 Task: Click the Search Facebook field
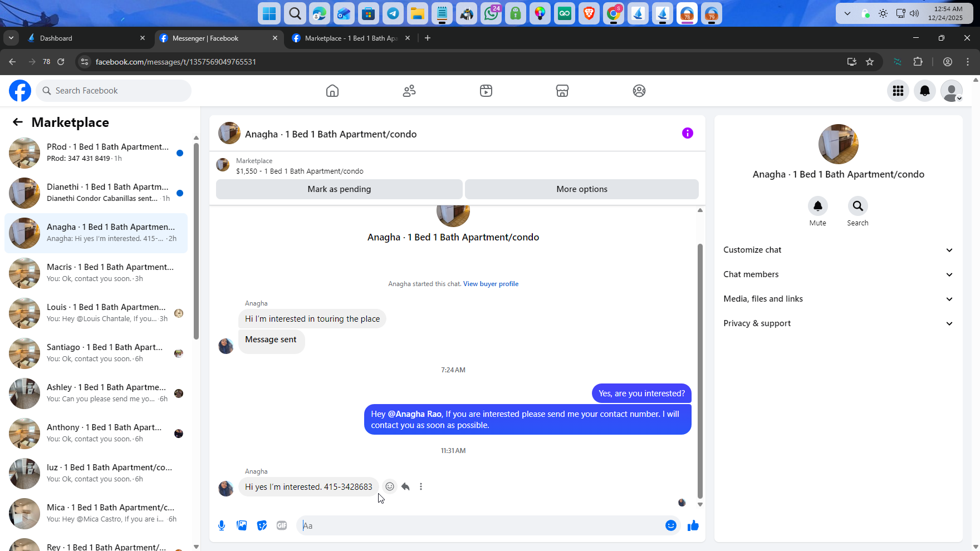(x=114, y=91)
